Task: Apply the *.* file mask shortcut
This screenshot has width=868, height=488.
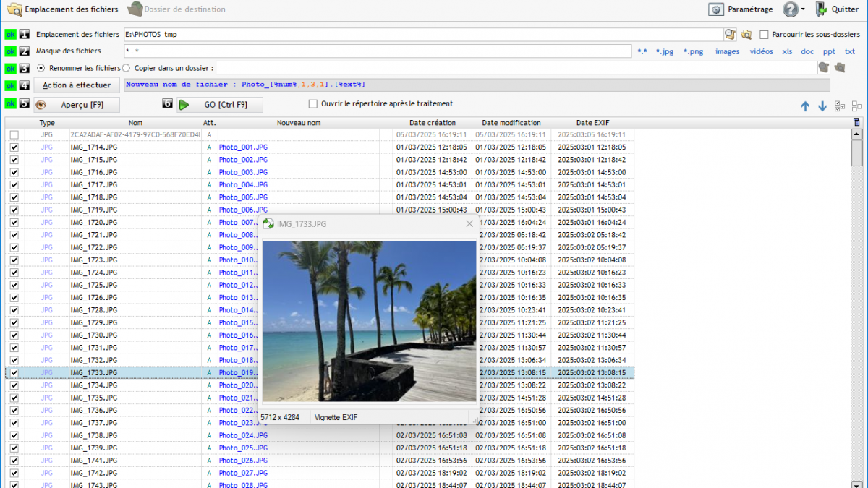Action: [x=642, y=51]
